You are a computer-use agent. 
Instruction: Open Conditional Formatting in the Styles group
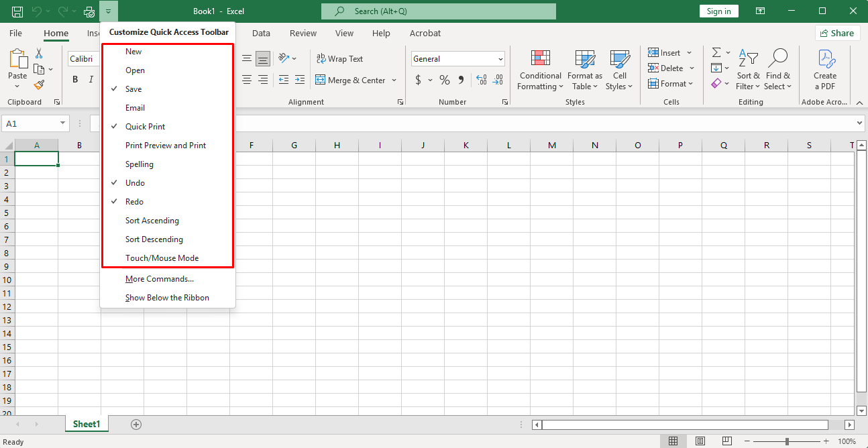click(x=540, y=70)
